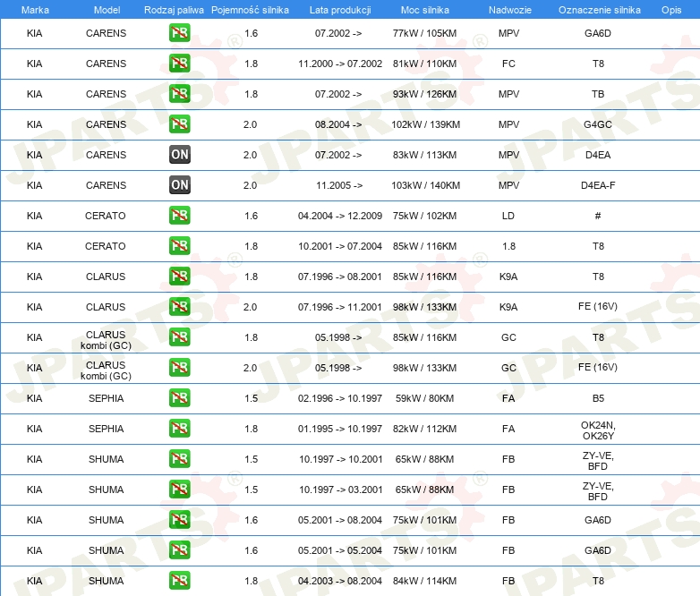Click production date 08.2004 ->
Screen dimensions: 700x596
[338, 124]
